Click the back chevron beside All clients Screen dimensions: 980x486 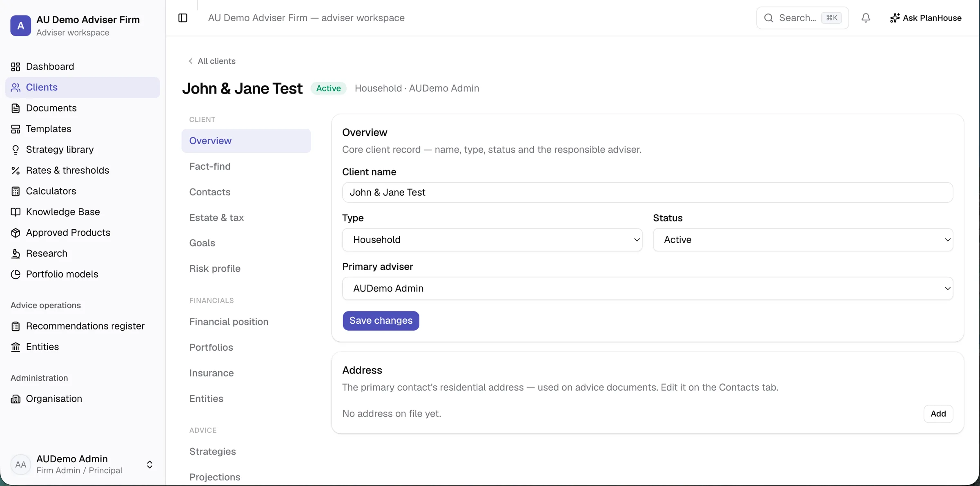tap(190, 61)
